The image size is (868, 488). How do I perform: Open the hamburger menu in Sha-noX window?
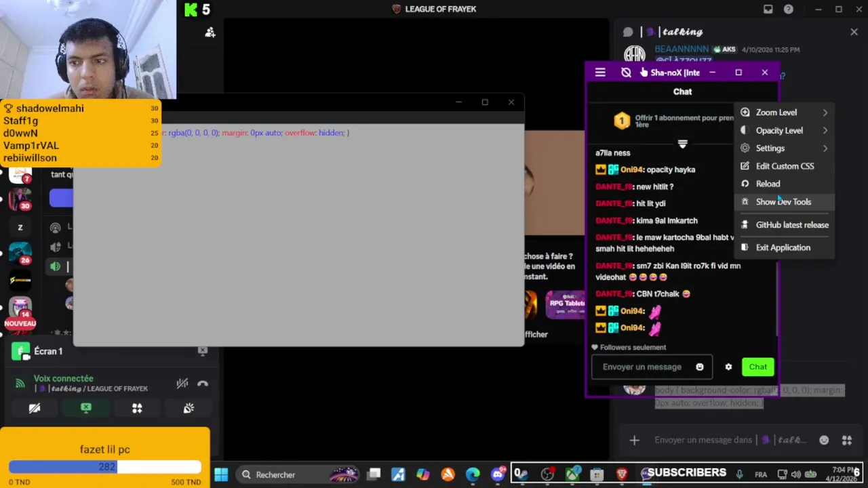tap(600, 73)
